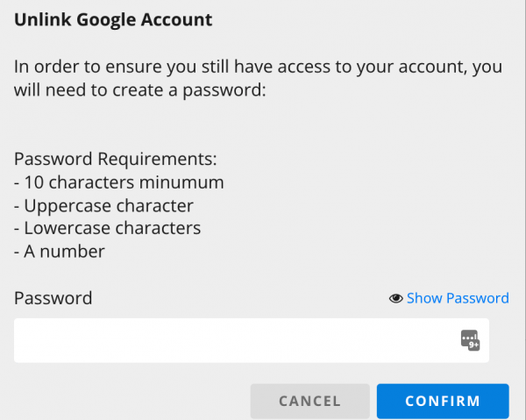Click the Show Password link text
Screen dimensions: 526x420
458,298
